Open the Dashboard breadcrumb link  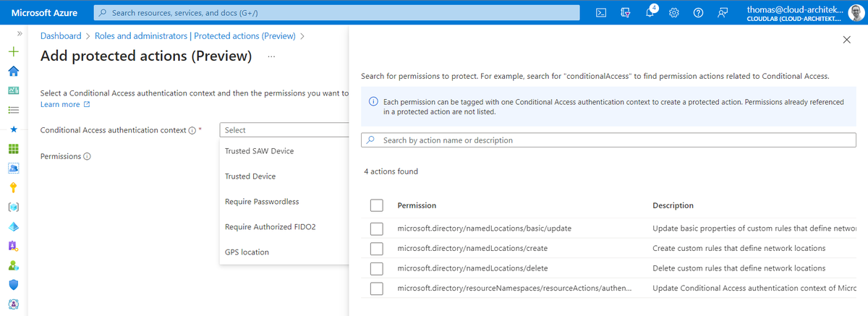click(x=61, y=35)
